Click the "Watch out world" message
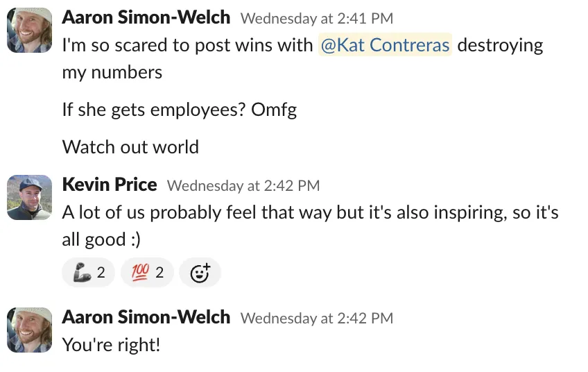The width and height of the screenshot is (588, 372). (130, 147)
